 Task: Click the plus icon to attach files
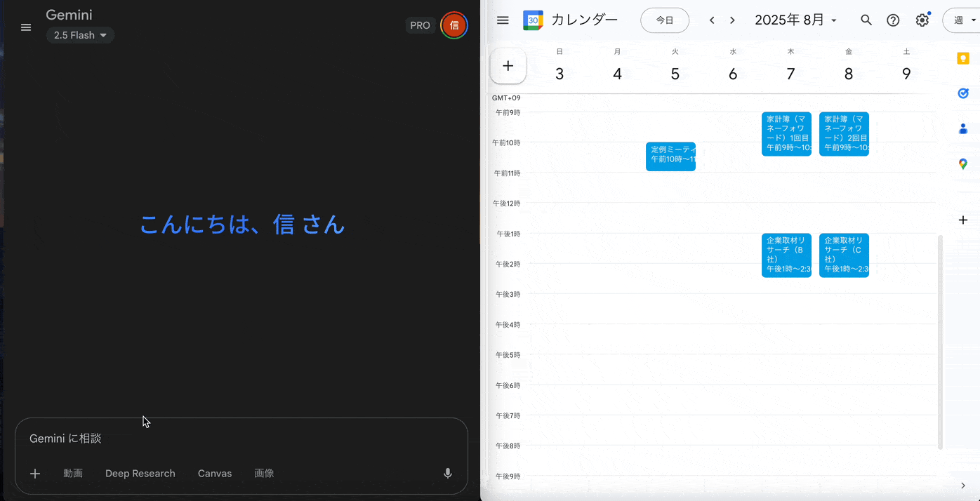(x=35, y=474)
